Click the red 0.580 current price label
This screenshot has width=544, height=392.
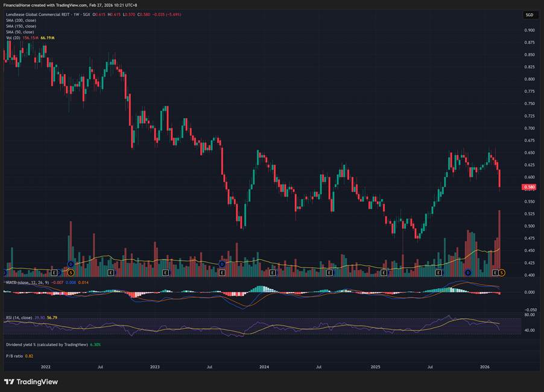tap(529, 187)
